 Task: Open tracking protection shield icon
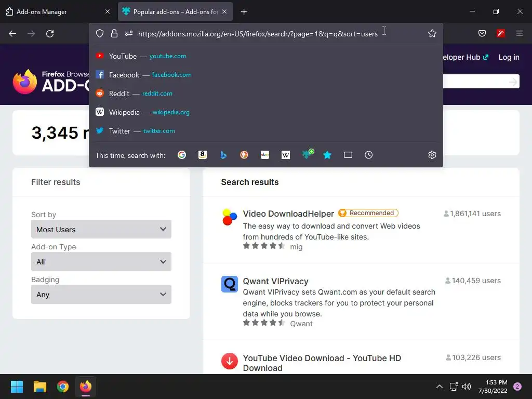click(99, 33)
